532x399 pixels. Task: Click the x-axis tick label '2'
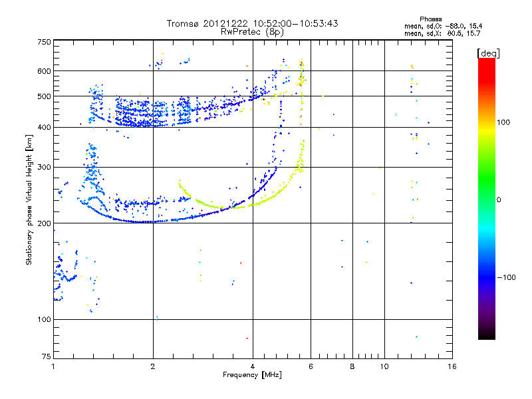click(153, 366)
